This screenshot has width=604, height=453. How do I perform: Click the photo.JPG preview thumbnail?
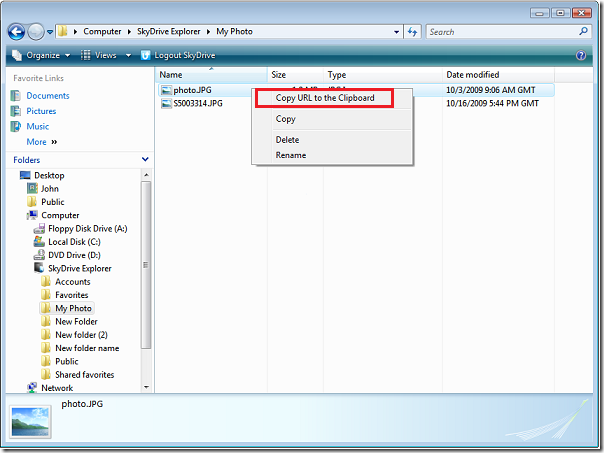30,422
